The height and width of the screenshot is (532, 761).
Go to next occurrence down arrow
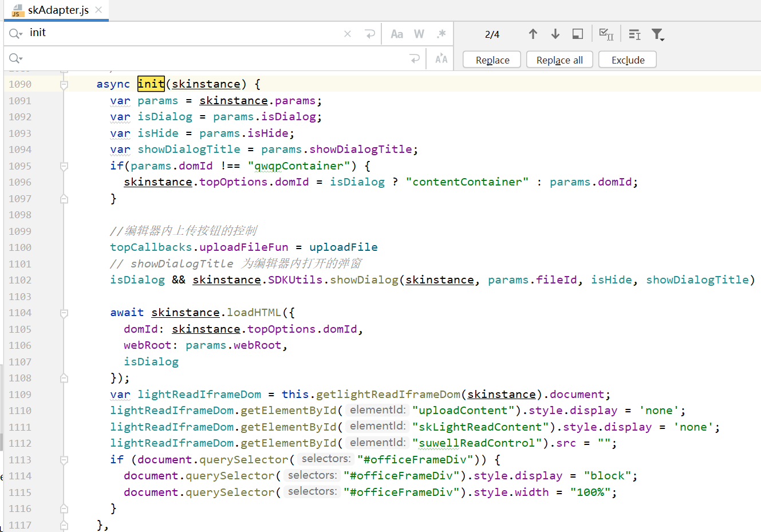pos(555,34)
